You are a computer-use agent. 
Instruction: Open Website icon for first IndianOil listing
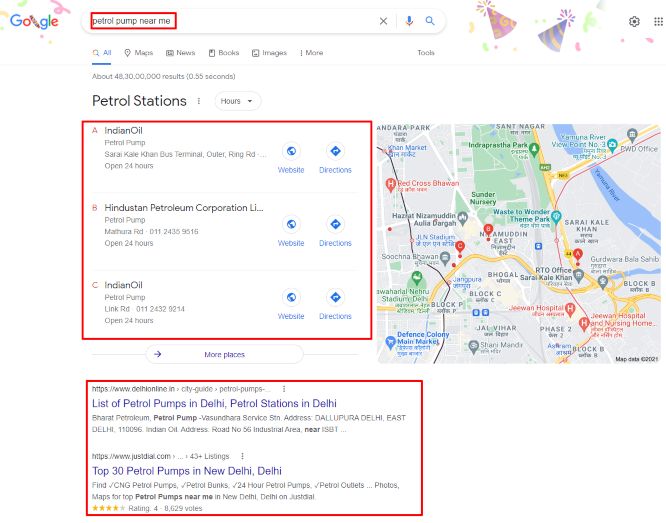[291, 151]
